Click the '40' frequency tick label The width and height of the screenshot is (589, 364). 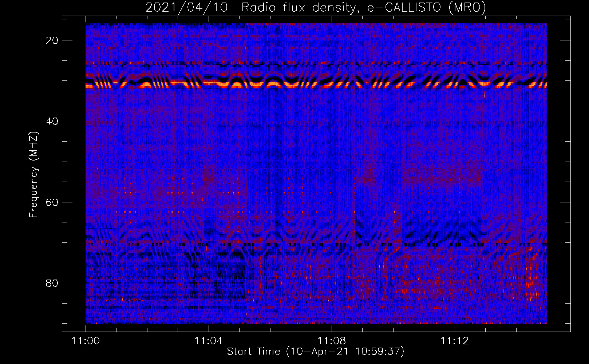(x=52, y=121)
